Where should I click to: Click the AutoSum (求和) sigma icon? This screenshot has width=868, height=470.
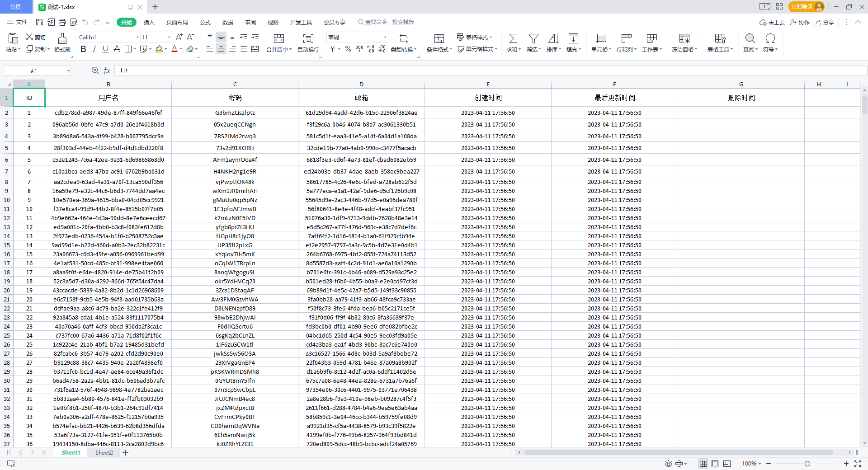[x=513, y=38]
